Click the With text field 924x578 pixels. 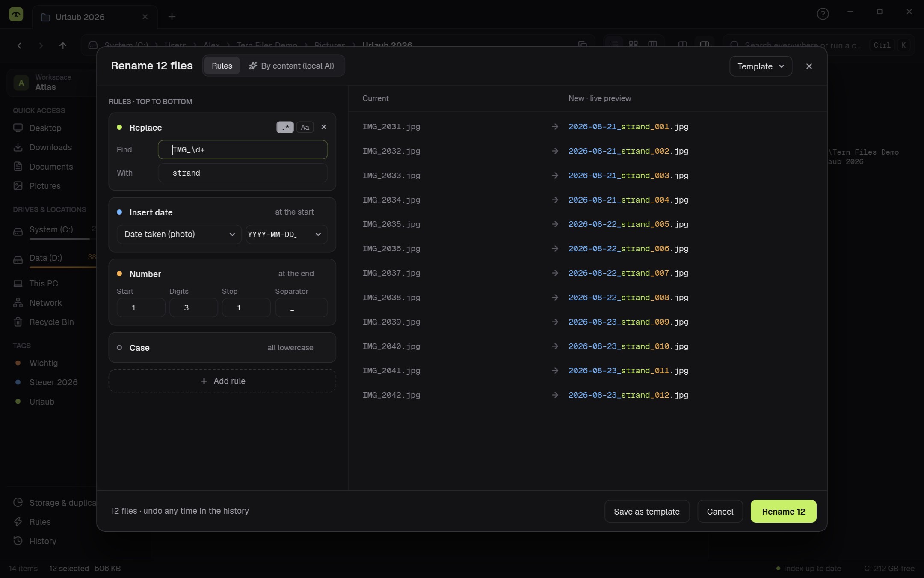[243, 173]
